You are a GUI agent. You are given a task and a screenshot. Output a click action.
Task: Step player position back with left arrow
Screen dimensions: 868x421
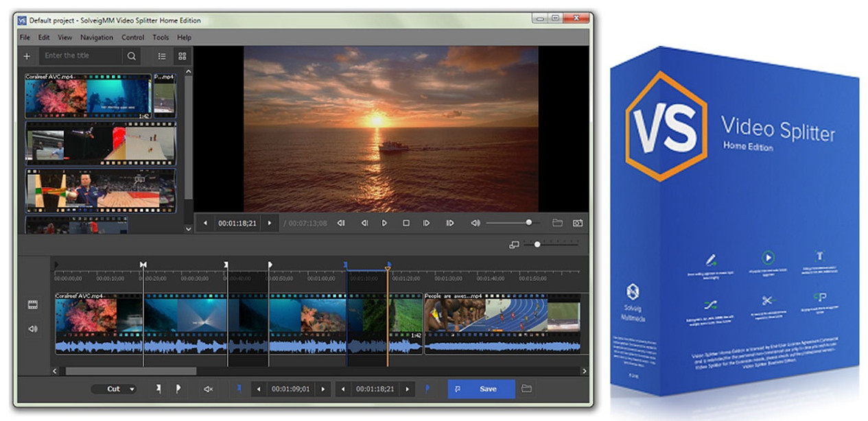pos(205,223)
